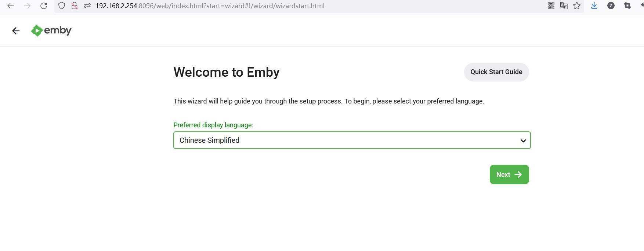
Task: Generate a QR code for this page
Action: click(551, 6)
